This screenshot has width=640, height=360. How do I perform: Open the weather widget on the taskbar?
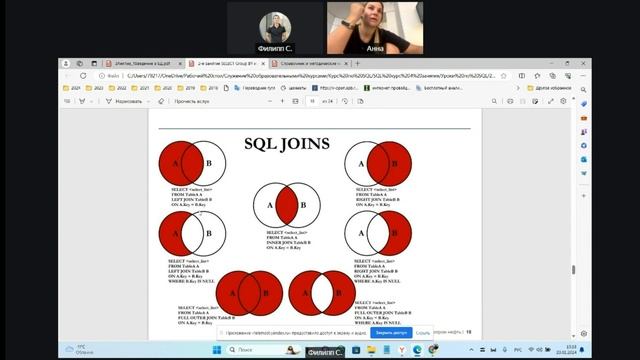pyautogui.click(x=79, y=350)
